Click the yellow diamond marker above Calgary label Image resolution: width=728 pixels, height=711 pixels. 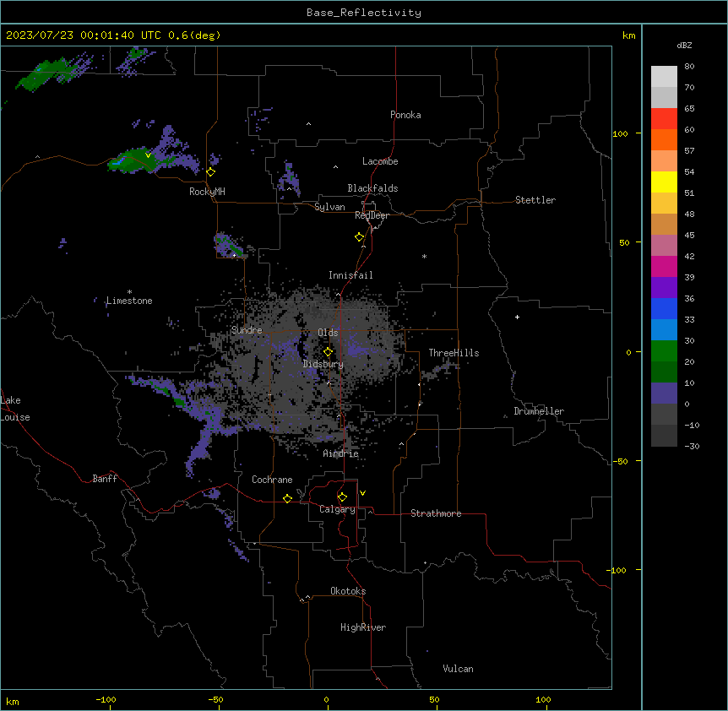coord(342,497)
